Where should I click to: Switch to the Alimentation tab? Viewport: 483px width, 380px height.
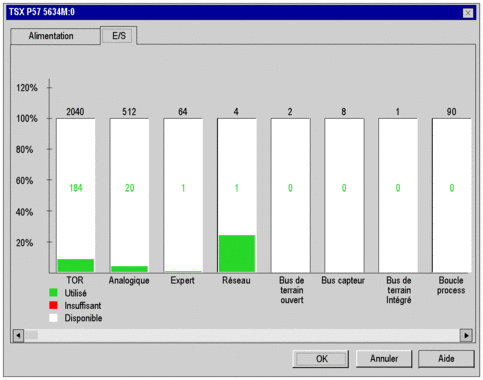55,36
